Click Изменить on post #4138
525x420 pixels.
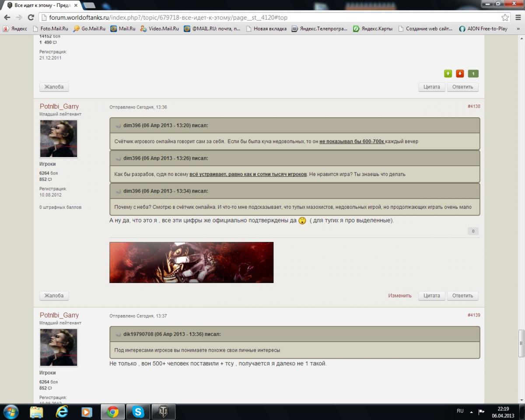[400, 296]
